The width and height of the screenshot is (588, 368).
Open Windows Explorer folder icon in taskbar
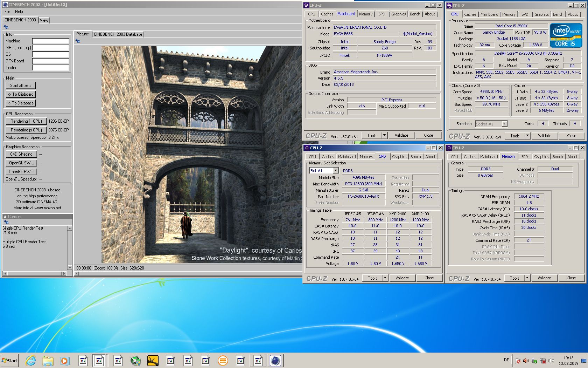[x=48, y=360]
